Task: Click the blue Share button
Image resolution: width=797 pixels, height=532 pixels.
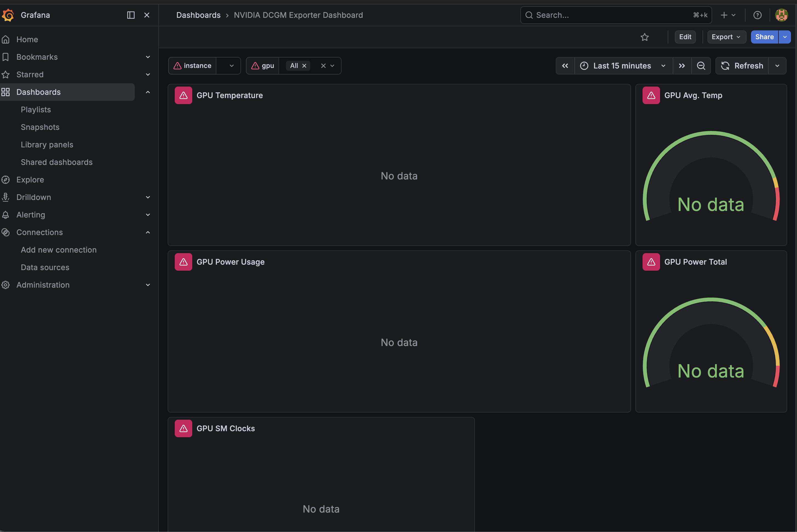Action: coord(764,37)
